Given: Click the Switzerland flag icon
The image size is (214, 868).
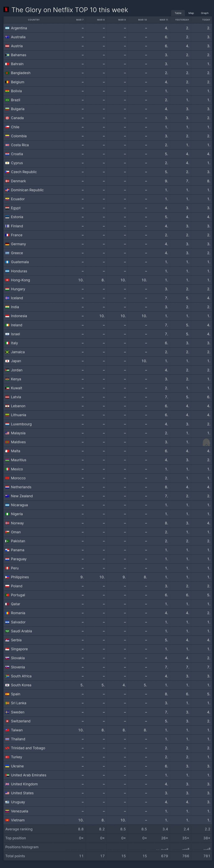Looking at the screenshot, I should point(7,721).
